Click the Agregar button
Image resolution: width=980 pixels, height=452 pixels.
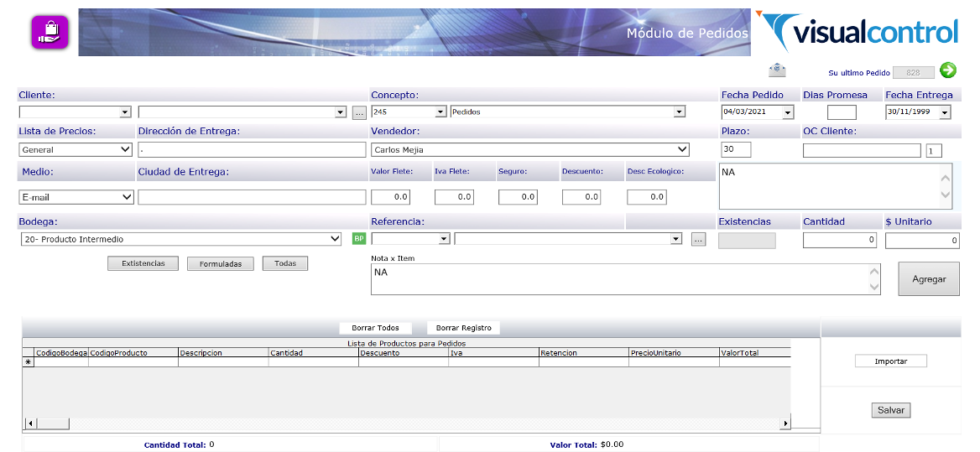pos(929,279)
